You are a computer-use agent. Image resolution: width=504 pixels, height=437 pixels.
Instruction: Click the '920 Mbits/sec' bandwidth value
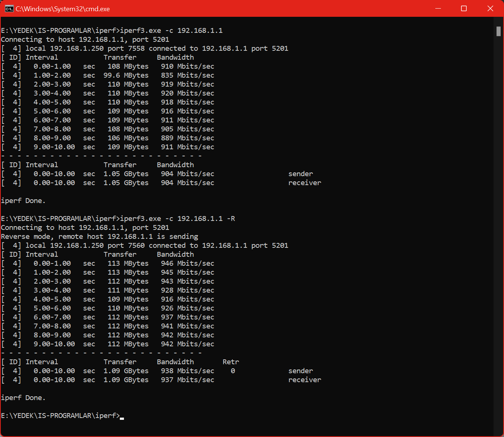pyautogui.click(x=188, y=93)
